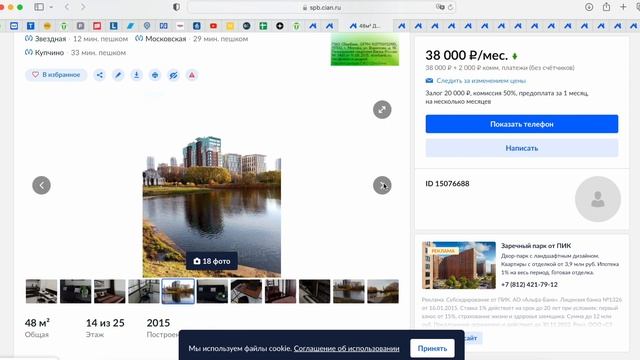This screenshot has width=640, height=360.
Task: Click the 14 из 25 floor value
Action: (x=105, y=323)
